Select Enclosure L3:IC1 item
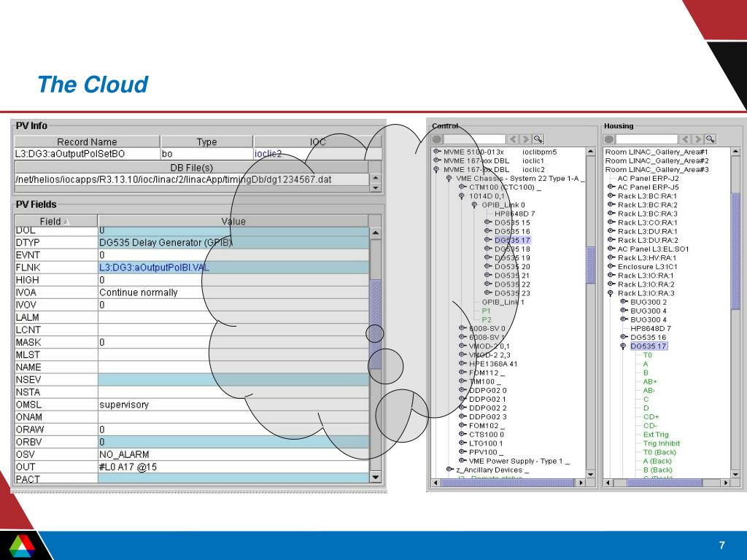The width and height of the screenshot is (747, 560). [647, 267]
